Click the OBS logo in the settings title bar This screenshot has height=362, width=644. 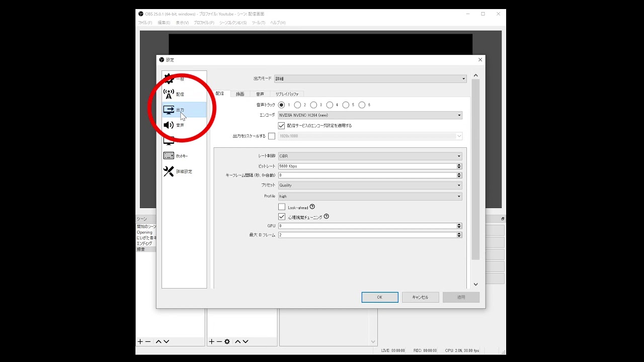tap(162, 59)
